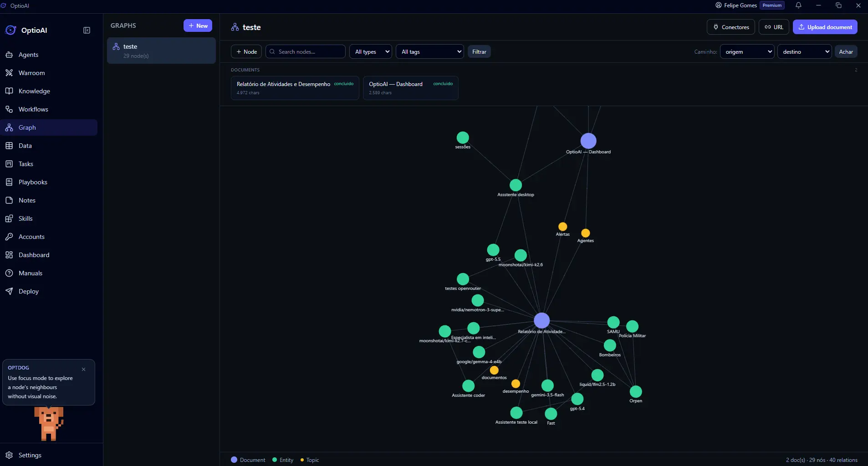Select the Fast entity node
The height and width of the screenshot is (466, 868).
pyautogui.click(x=551, y=414)
